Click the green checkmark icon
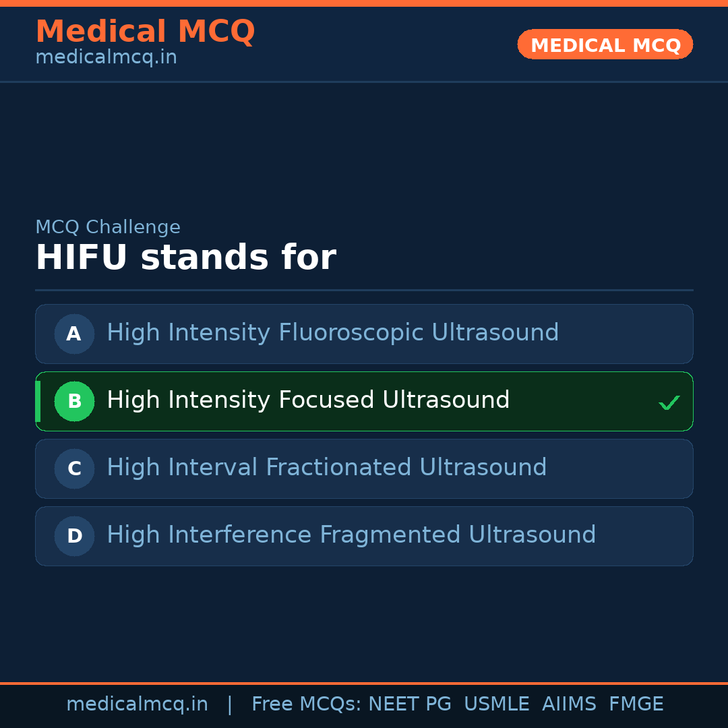The height and width of the screenshot is (728, 728). tap(669, 403)
